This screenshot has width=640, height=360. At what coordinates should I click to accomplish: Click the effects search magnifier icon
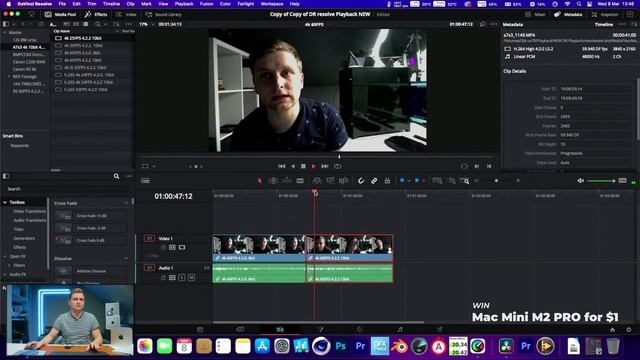116,176
